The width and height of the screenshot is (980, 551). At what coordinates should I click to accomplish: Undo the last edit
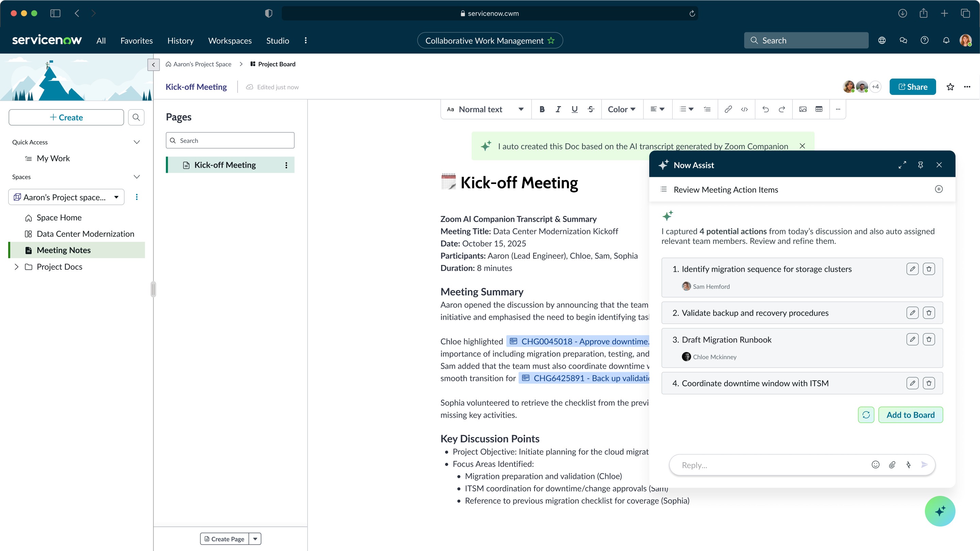pyautogui.click(x=765, y=110)
